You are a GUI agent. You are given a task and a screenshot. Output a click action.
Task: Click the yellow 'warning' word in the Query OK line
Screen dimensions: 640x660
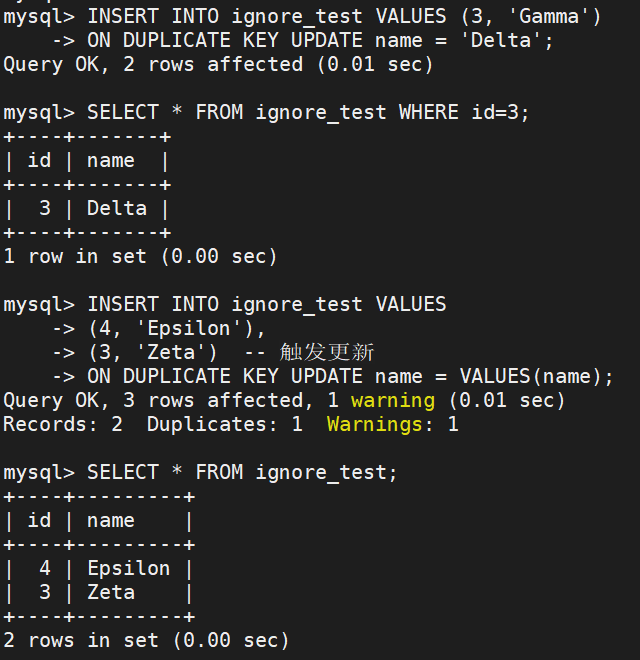click(x=392, y=400)
